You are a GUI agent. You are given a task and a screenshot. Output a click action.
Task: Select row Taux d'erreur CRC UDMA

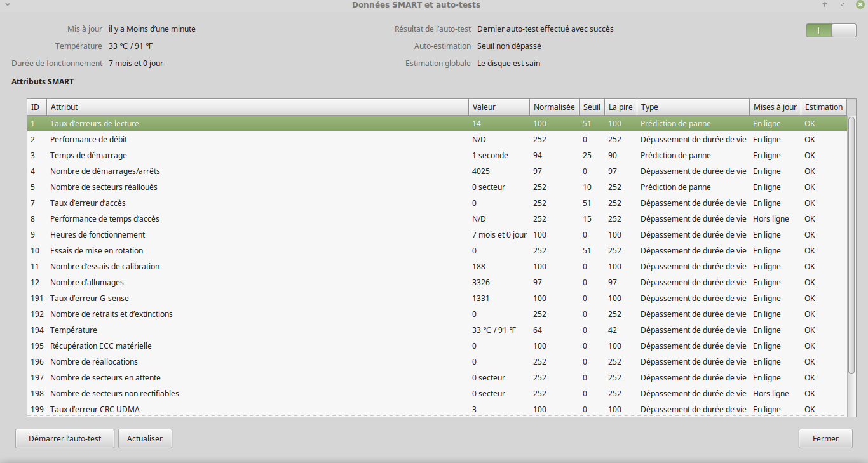(x=437, y=409)
